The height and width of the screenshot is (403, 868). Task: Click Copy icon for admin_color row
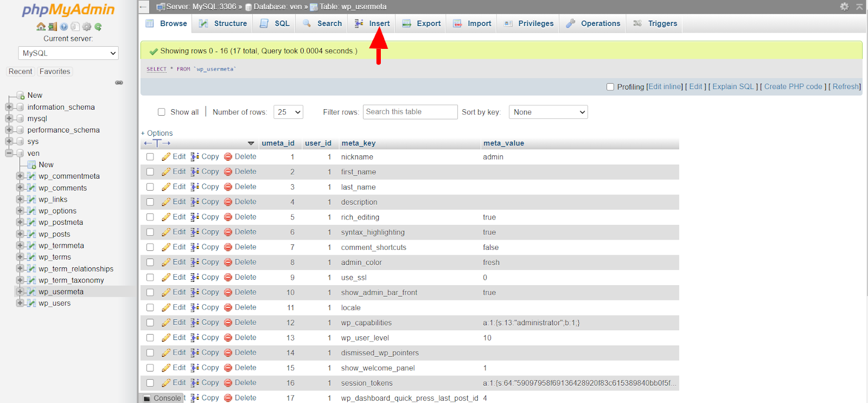point(195,262)
